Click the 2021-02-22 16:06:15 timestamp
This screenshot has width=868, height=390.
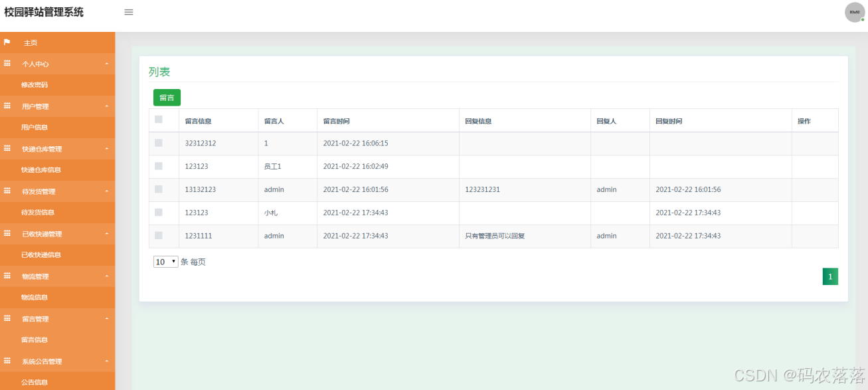[355, 144]
